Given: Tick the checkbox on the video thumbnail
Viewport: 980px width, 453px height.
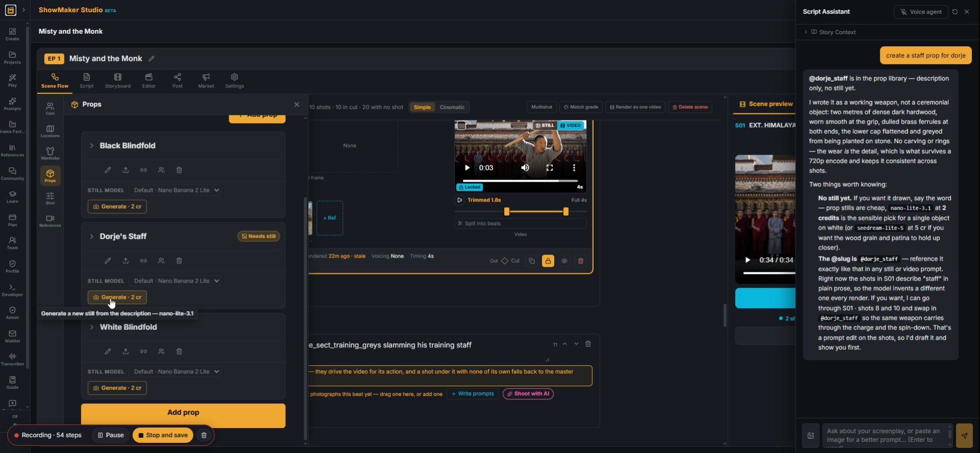Looking at the screenshot, I should (x=461, y=125).
